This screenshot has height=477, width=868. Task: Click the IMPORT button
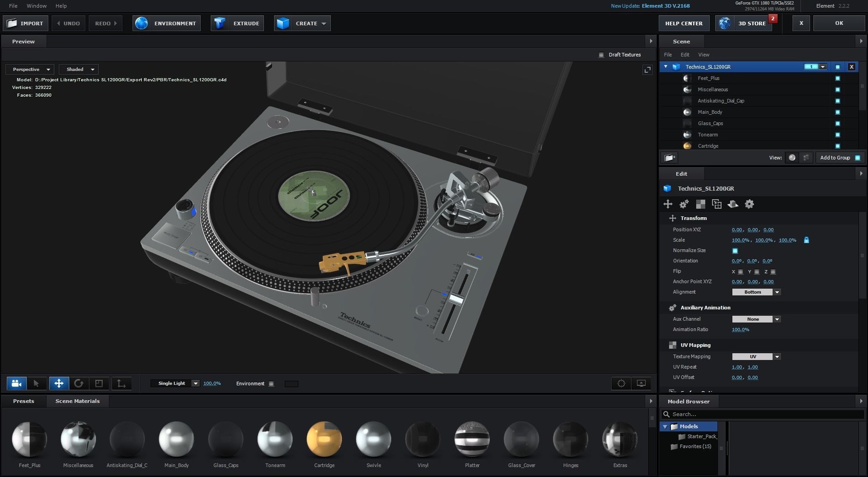coord(25,23)
